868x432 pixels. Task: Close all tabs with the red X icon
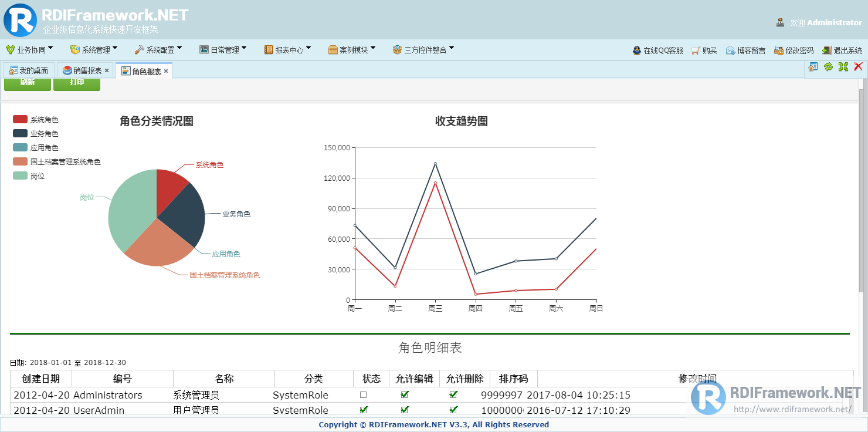click(859, 67)
